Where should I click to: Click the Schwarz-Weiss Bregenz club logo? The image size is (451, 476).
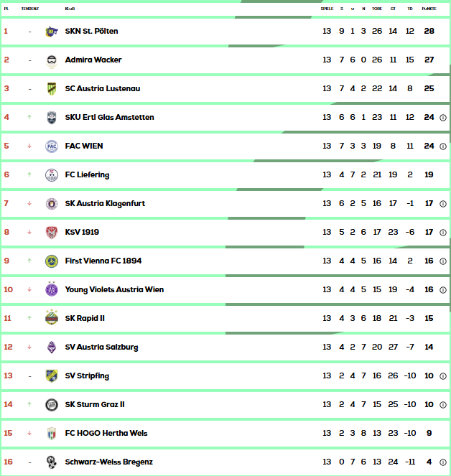[x=51, y=462]
